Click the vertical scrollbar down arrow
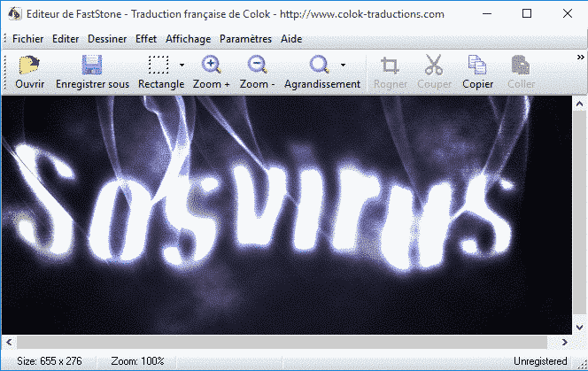 point(580,327)
